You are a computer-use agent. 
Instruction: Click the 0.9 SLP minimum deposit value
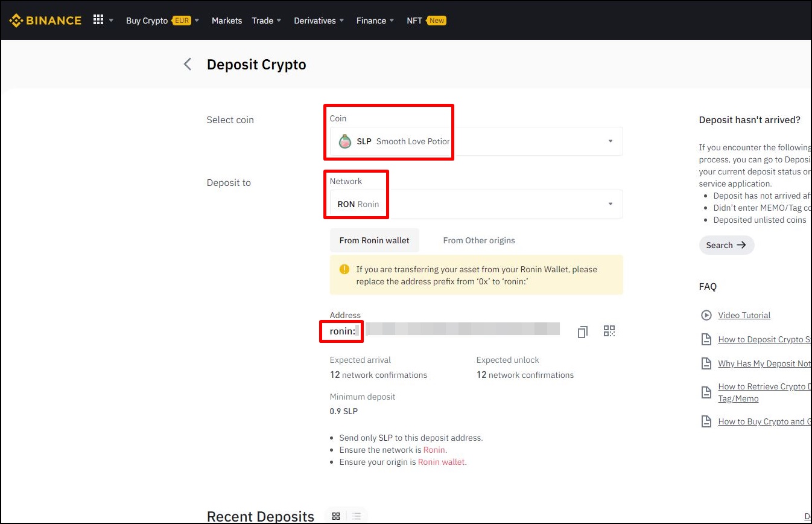click(344, 411)
